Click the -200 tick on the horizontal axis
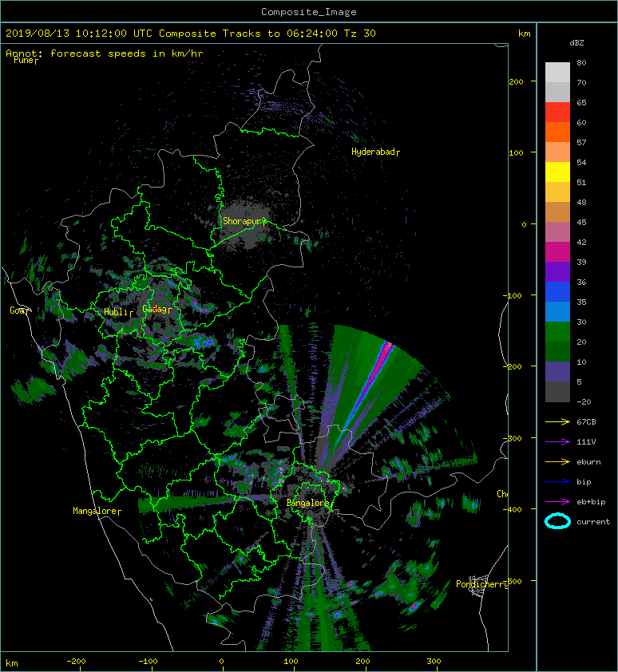The width and height of the screenshot is (618, 672). click(77, 662)
